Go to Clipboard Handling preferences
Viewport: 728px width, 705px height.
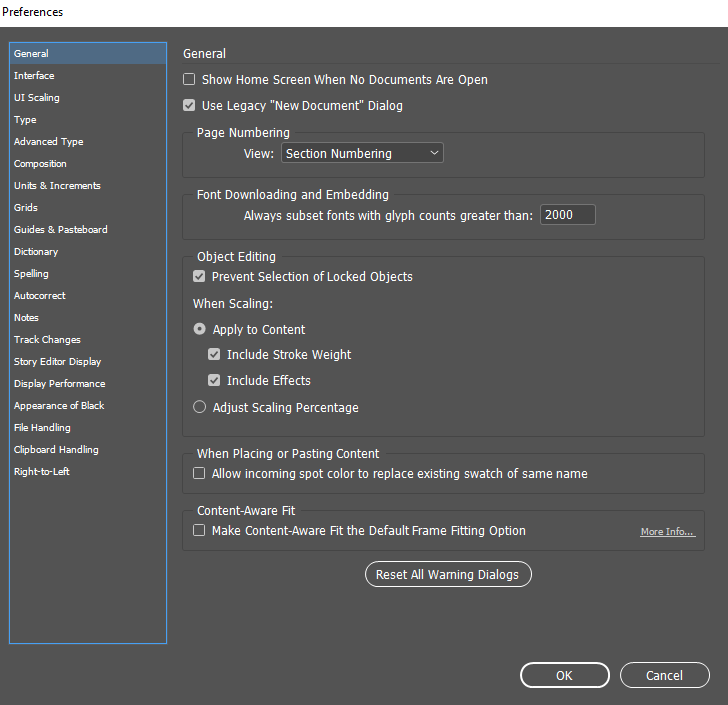pyautogui.click(x=88, y=450)
